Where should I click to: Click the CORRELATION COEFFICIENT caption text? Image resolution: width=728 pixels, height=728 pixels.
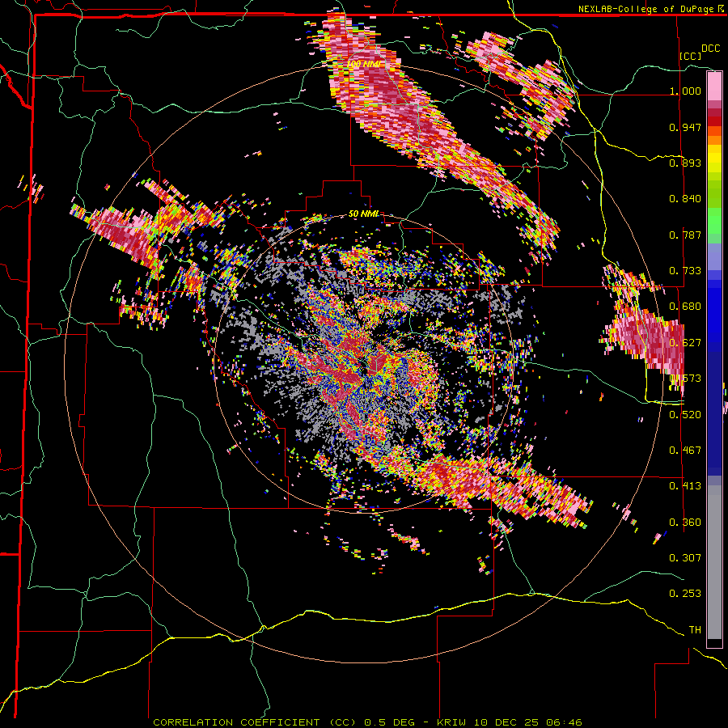[x=236, y=722]
